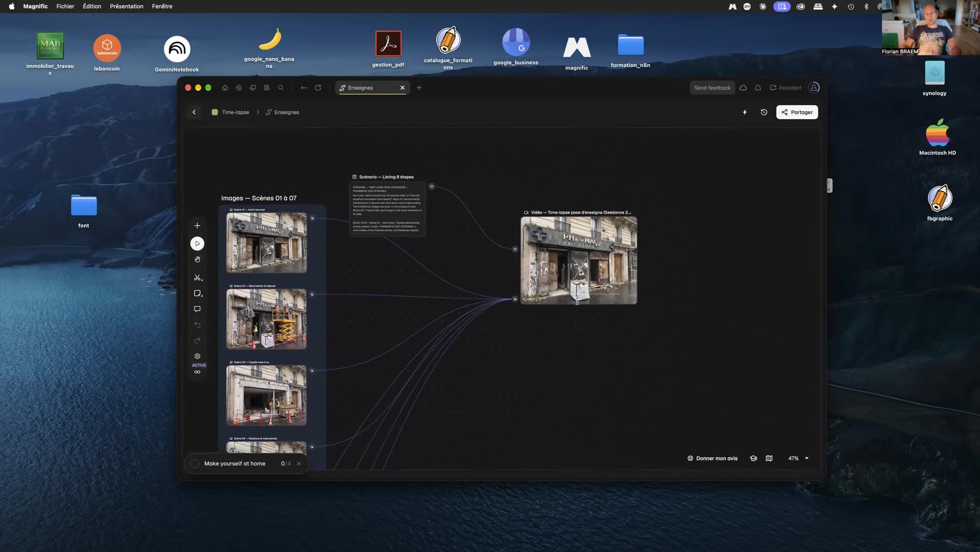Open the 47% zoom level dropdown

pyautogui.click(x=798, y=458)
